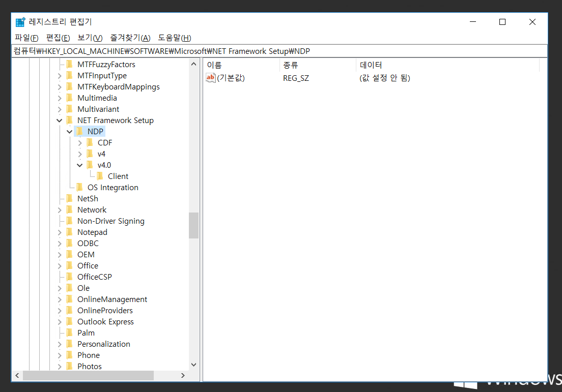
Task: Open the 도움말(H) menu
Action: (175, 38)
